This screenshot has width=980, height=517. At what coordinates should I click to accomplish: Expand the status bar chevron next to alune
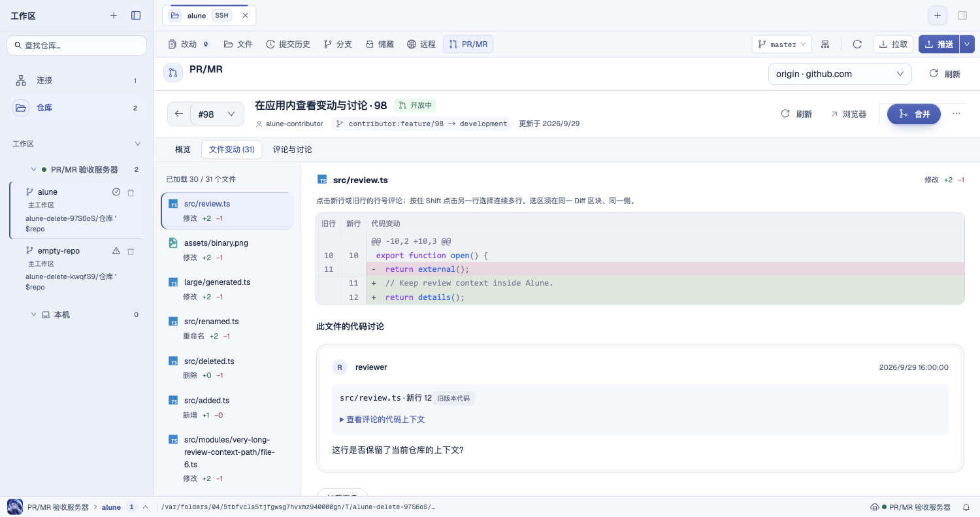pyautogui.click(x=145, y=507)
